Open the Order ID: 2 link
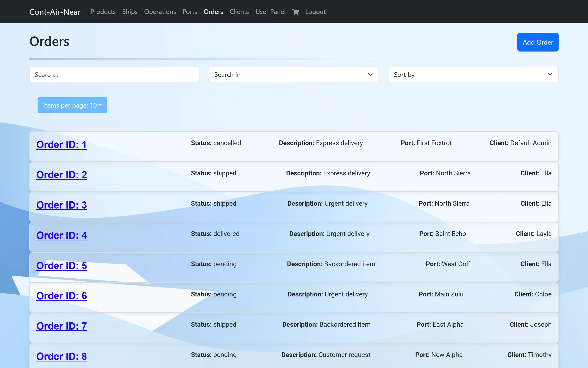Image resolution: width=588 pixels, height=368 pixels. [61, 175]
